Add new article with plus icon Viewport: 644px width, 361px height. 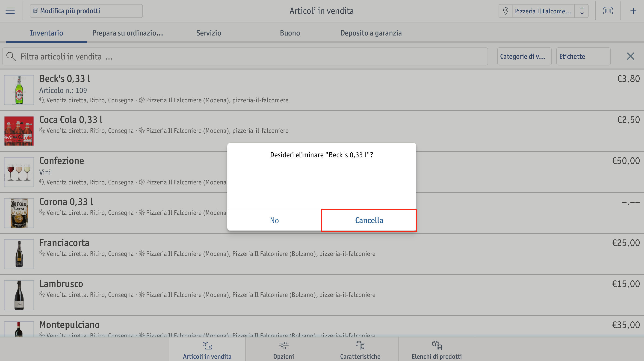tap(633, 11)
